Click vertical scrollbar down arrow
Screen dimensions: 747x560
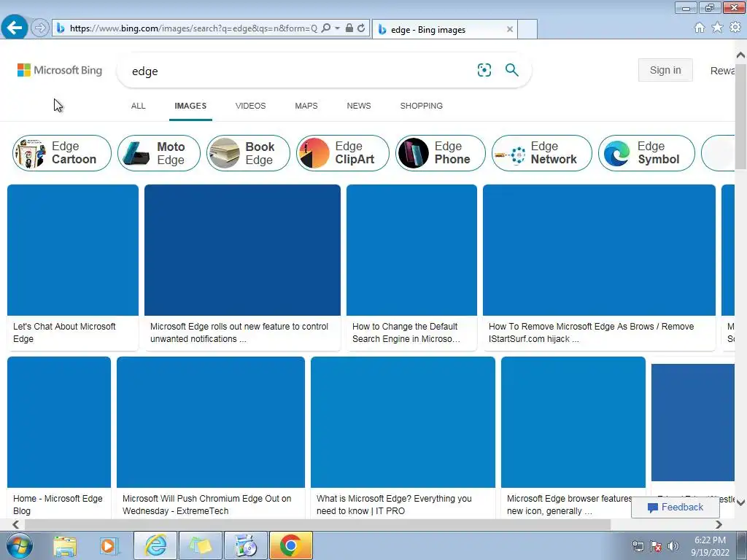click(741, 503)
